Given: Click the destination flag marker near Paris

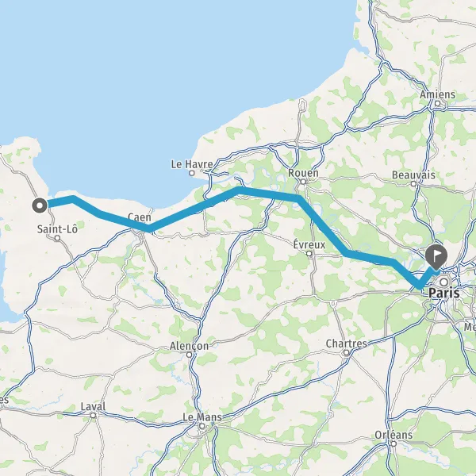Looking at the screenshot, I should click(x=436, y=256).
